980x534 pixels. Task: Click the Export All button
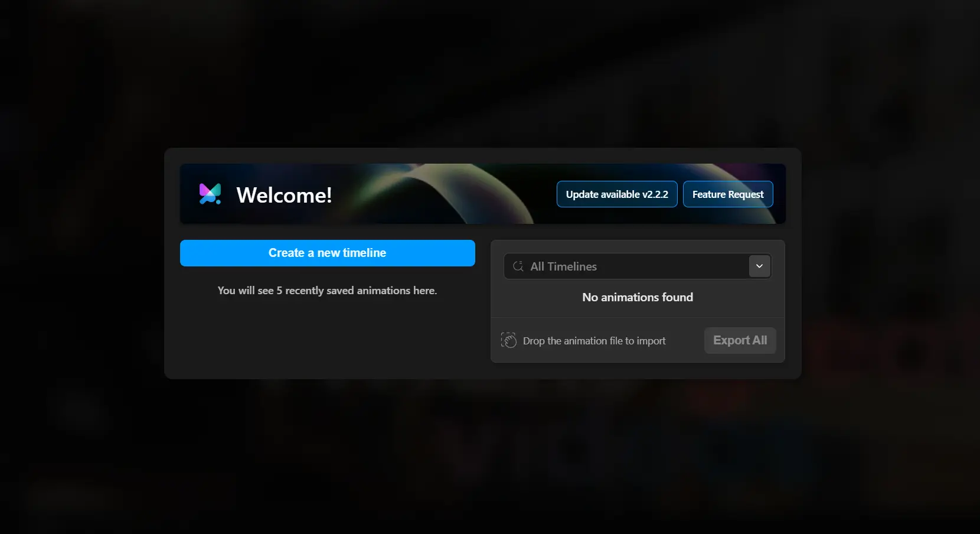[740, 340]
